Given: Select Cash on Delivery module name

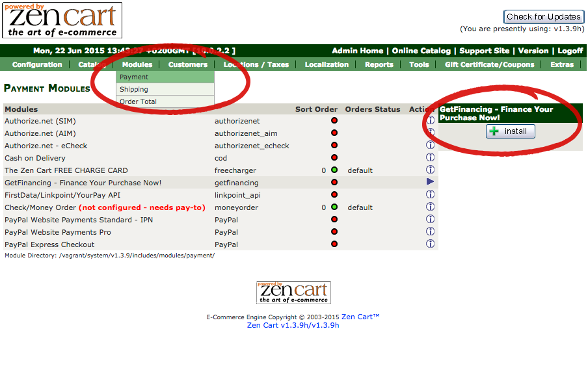Looking at the screenshot, I should (35, 158).
